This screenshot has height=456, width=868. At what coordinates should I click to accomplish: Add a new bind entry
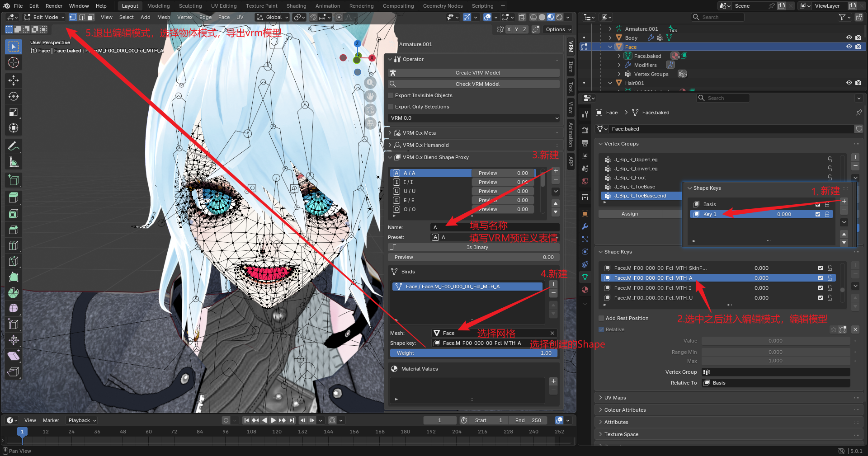[553, 284]
